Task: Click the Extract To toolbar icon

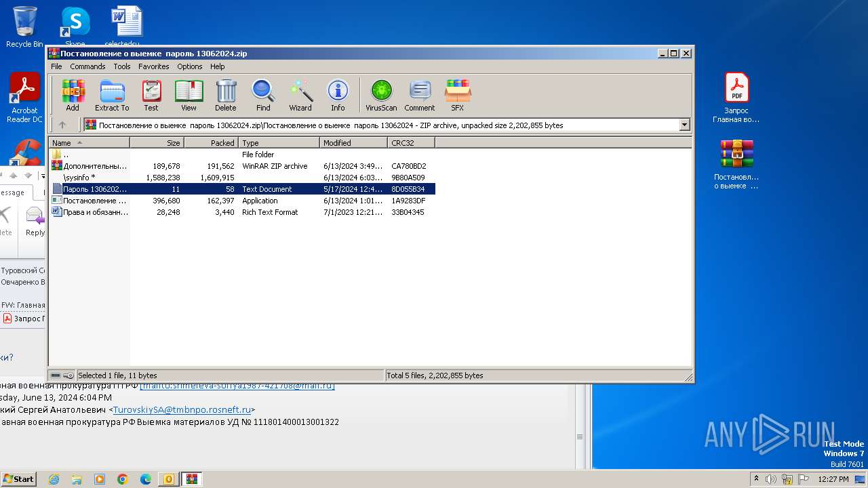Action: 112,96
